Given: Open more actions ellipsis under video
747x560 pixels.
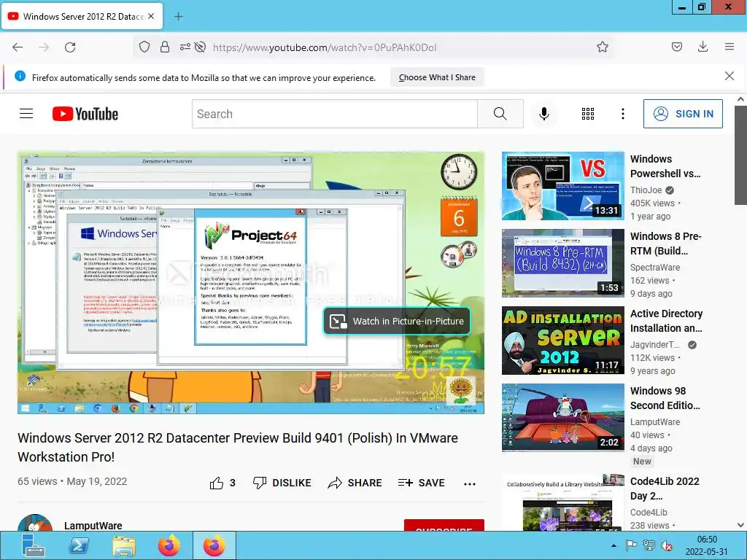Looking at the screenshot, I should tap(469, 484).
